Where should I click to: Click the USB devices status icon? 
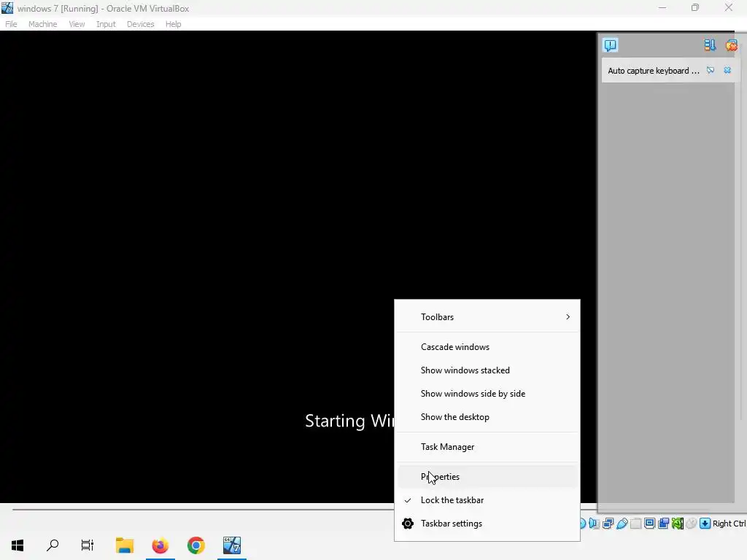pyautogui.click(x=622, y=524)
